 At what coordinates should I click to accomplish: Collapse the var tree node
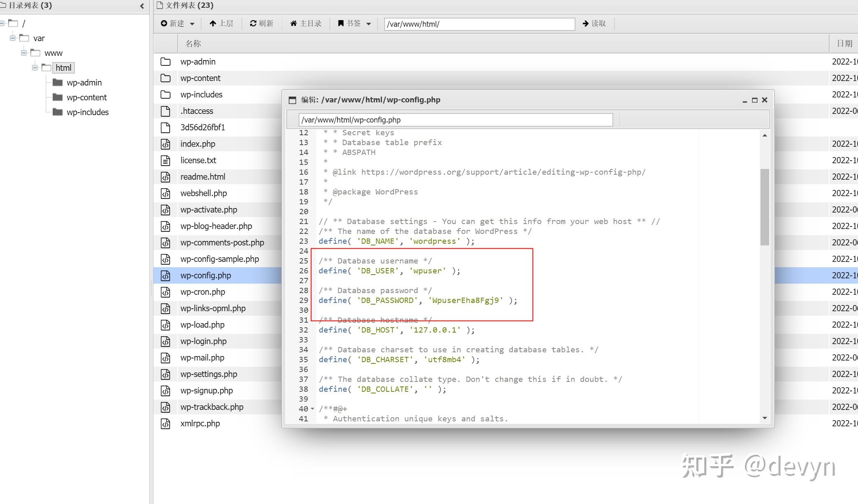click(13, 38)
